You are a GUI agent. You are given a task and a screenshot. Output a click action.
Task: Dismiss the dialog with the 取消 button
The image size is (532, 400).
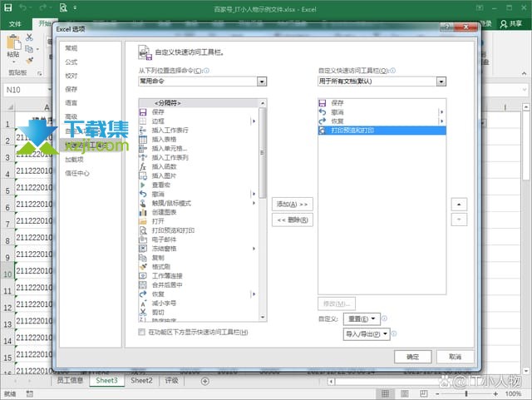click(455, 357)
